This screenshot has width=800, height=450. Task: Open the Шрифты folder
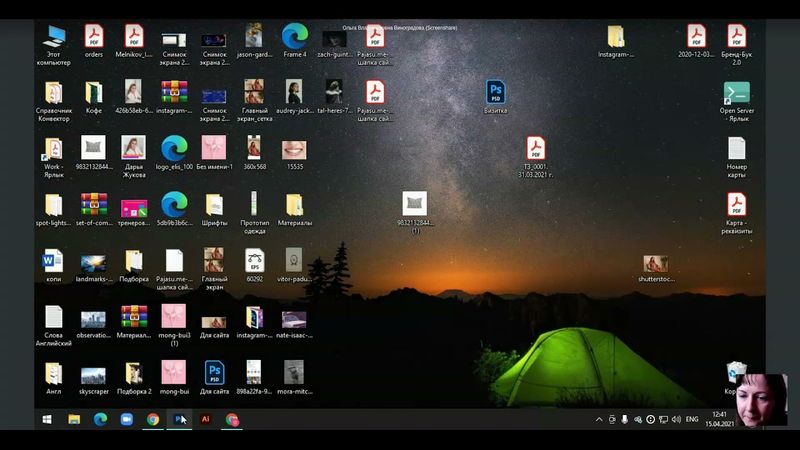[x=214, y=206]
